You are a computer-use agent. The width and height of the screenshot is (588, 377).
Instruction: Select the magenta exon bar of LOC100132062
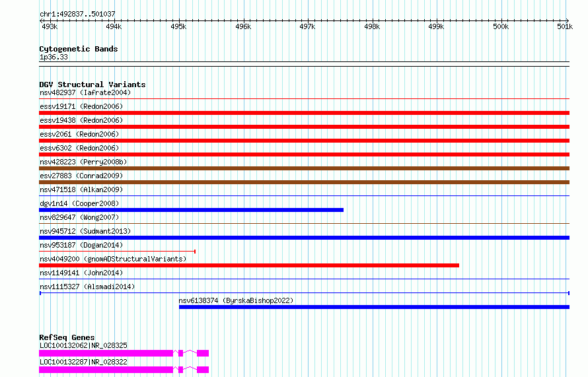[x=106, y=353]
